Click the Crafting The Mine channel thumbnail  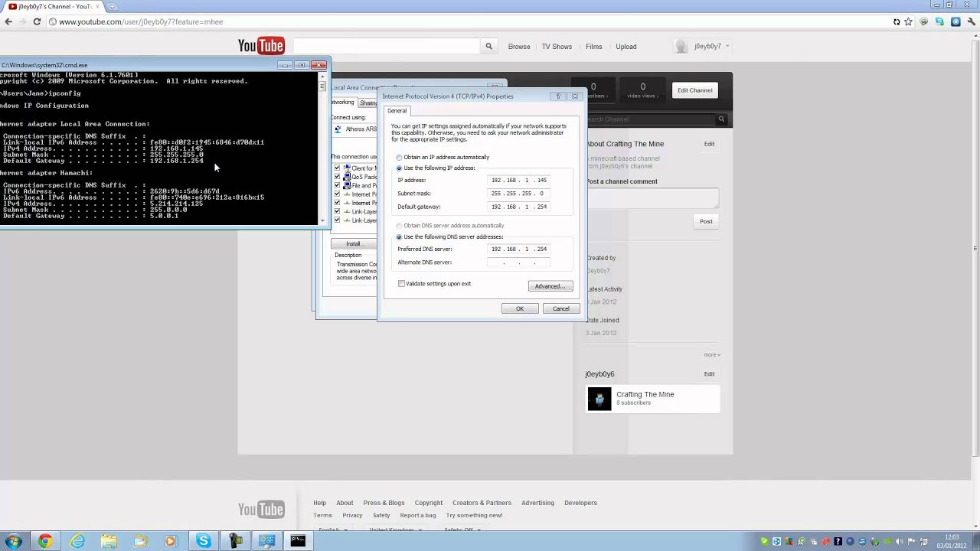(599, 399)
